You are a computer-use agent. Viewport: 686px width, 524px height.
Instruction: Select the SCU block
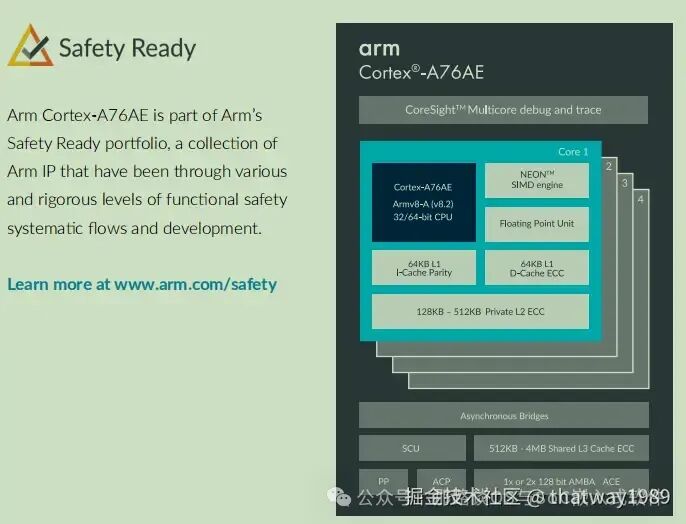(412, 448)
